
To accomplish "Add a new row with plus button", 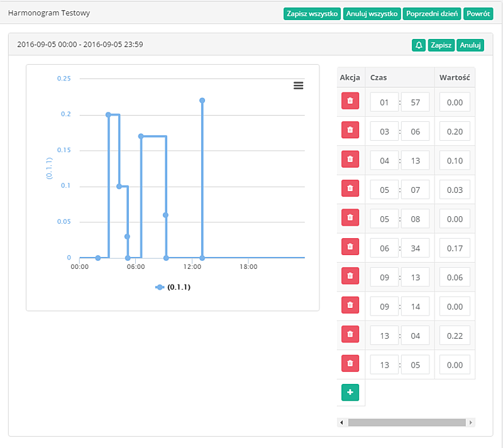I will tap(350, 393).
